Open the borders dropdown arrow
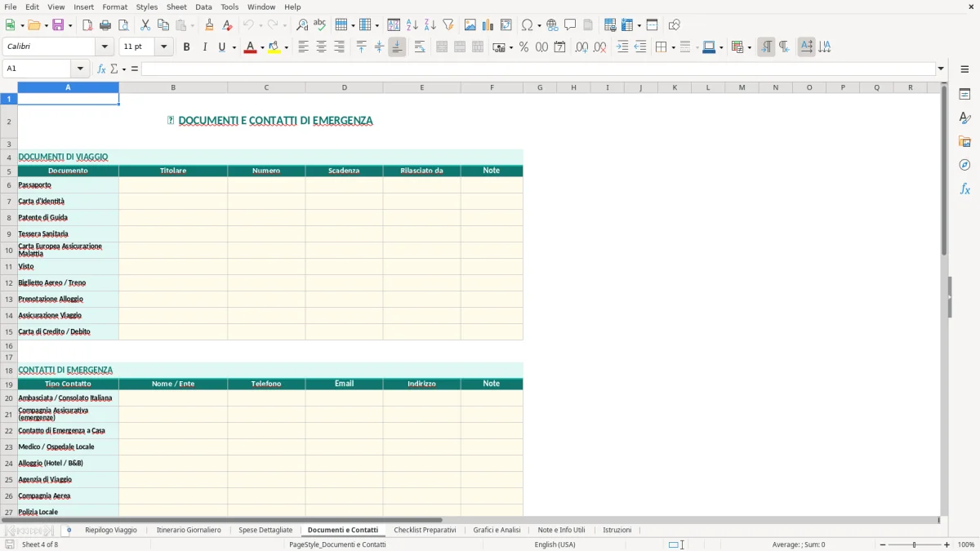The image size is (980, 551). tap(672, 47)
